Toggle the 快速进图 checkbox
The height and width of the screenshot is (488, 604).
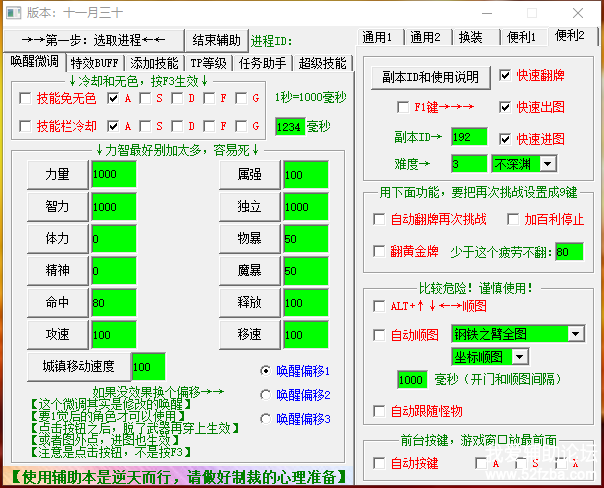505,139
